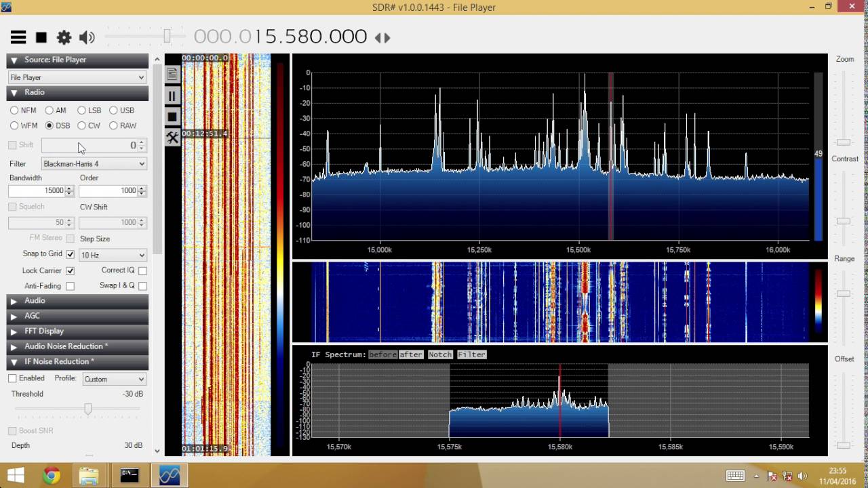Click Filter button in IF Spectrum
The height and width of the screenshot is (488, 868).
(x=471, y=354)
